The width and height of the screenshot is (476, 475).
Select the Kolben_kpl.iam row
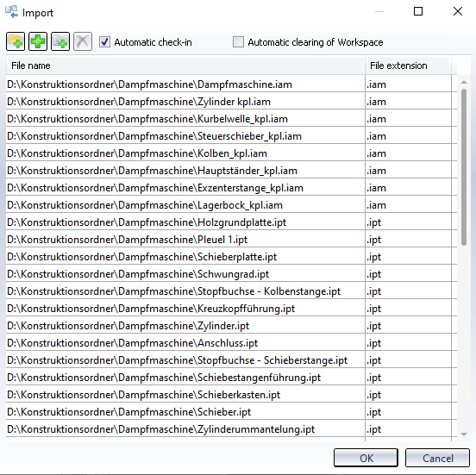pyautogui.click(x=231, y=153)
